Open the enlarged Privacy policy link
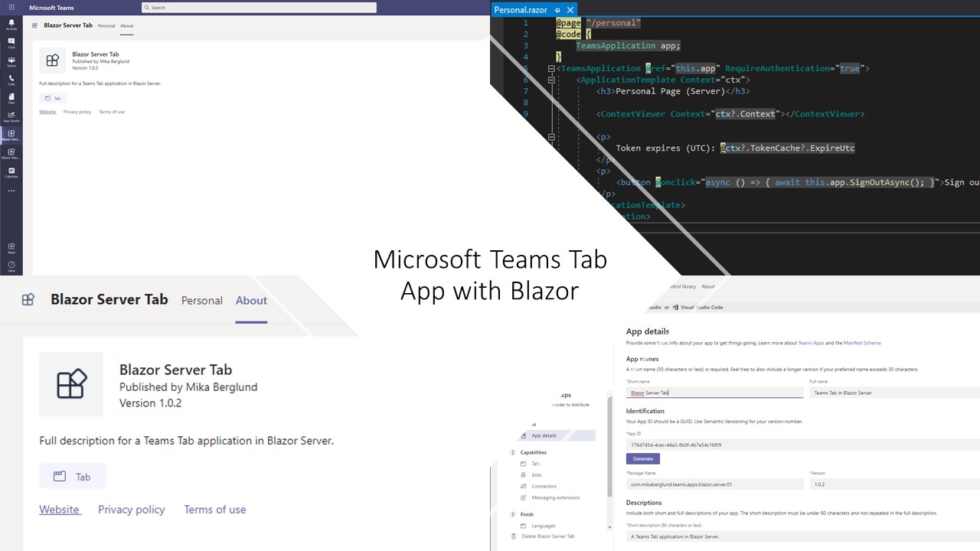 point(132,510)
